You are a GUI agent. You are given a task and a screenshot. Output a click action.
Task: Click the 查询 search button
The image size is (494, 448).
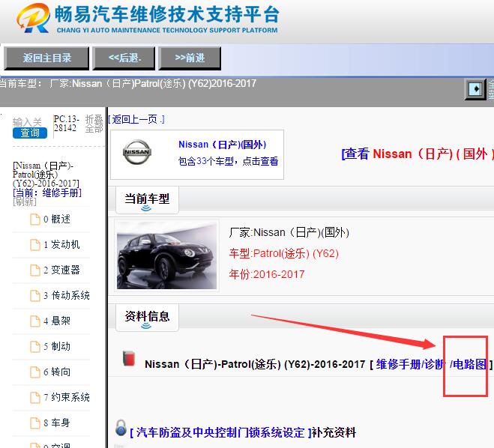pyautogui.click(x=30, y=133)
